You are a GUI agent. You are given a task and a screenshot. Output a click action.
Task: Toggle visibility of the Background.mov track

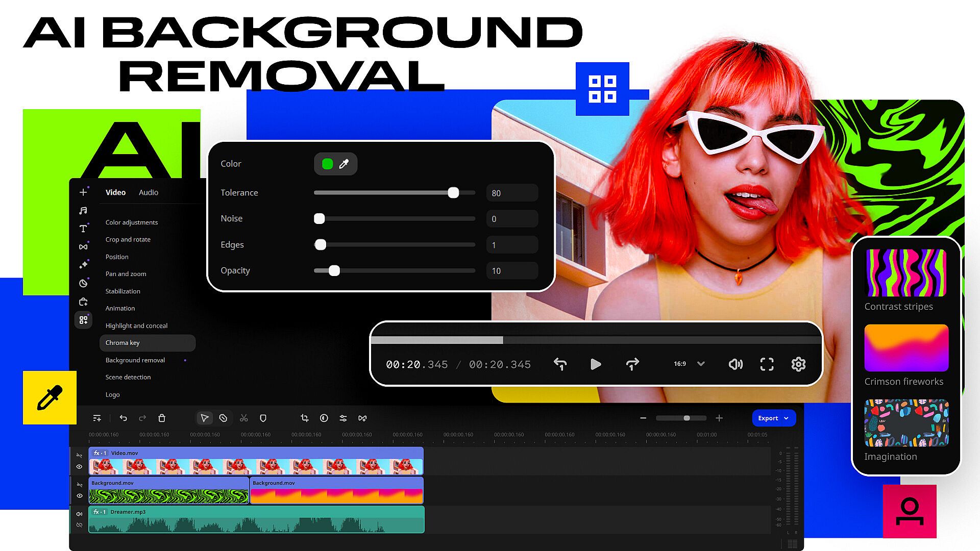pos(79,496)
